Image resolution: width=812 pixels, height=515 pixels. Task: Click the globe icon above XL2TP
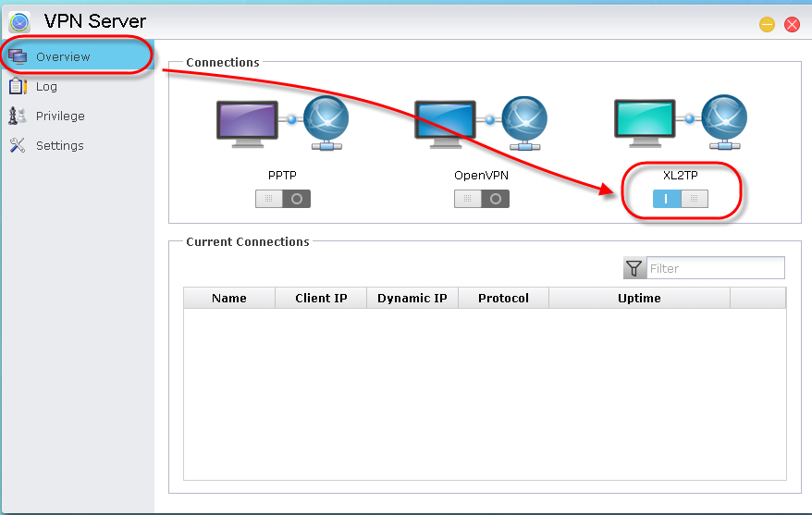coord(724,122)
